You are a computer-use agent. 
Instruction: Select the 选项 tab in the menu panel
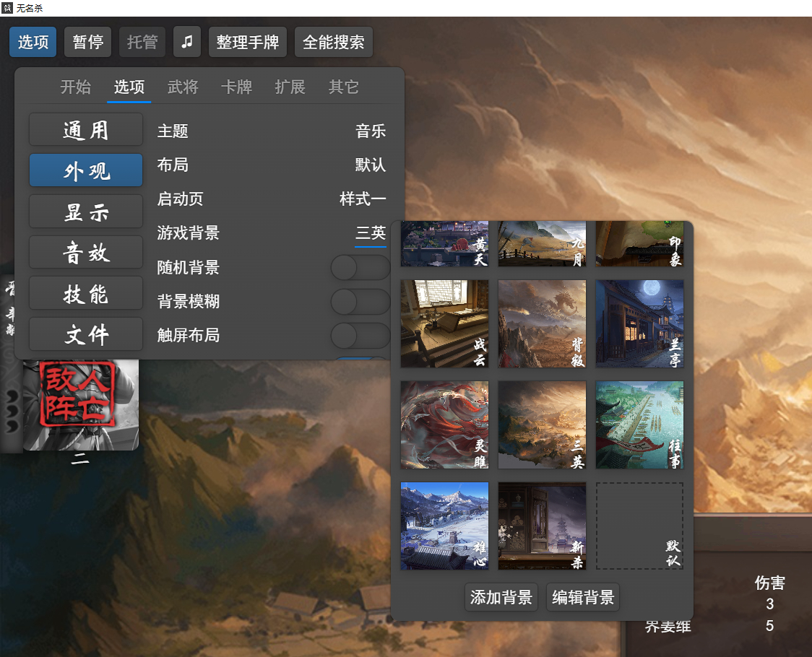pyautogui.click(x=129, y=87)
